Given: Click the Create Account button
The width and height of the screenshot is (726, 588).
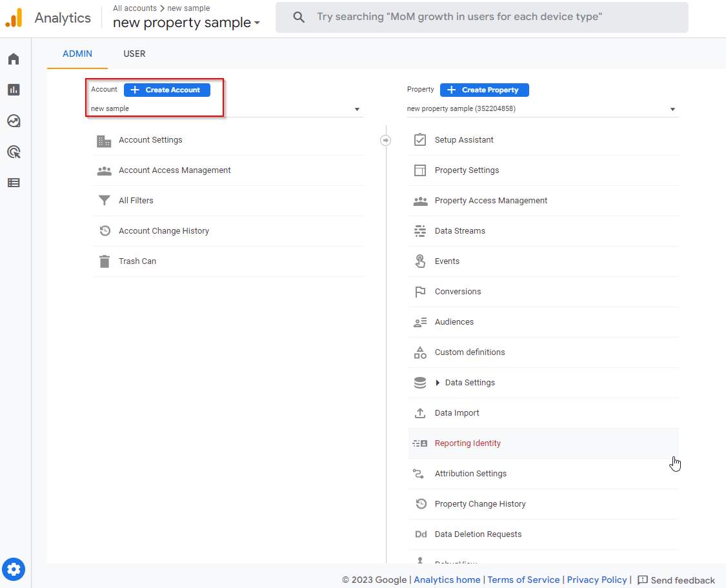Looking at the screenshot, I should (x=167, y=90).
